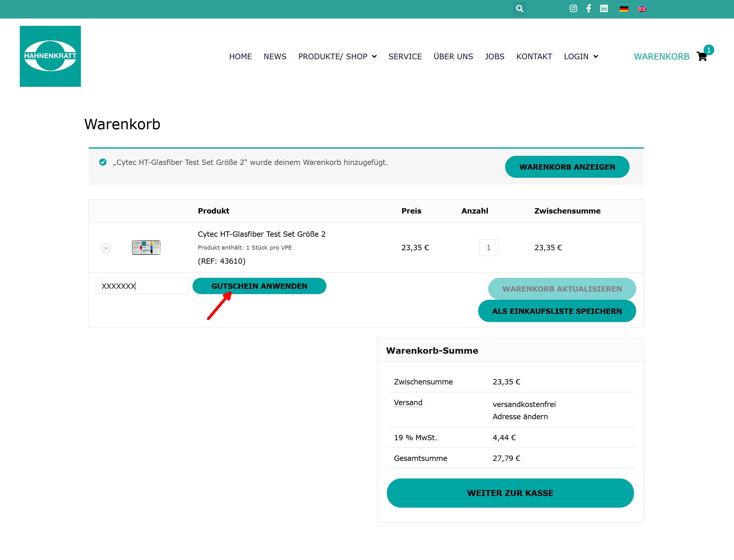Click the Preis column header

(411, 211)
